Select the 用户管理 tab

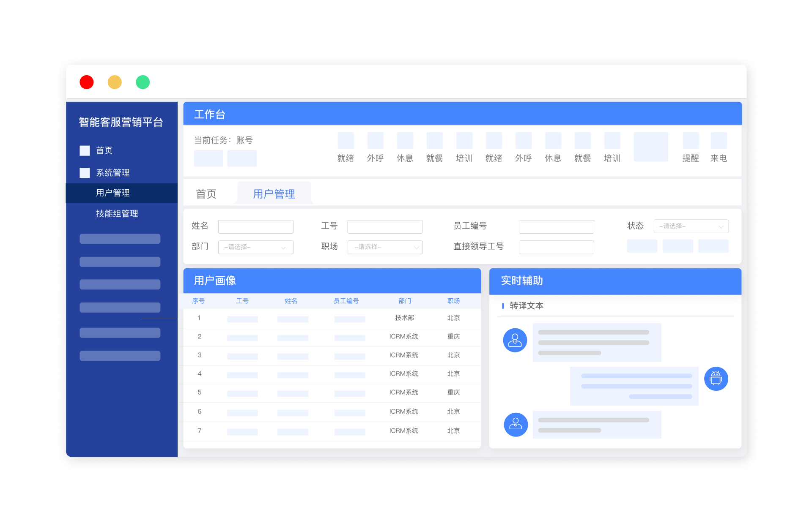click(274, 194)
